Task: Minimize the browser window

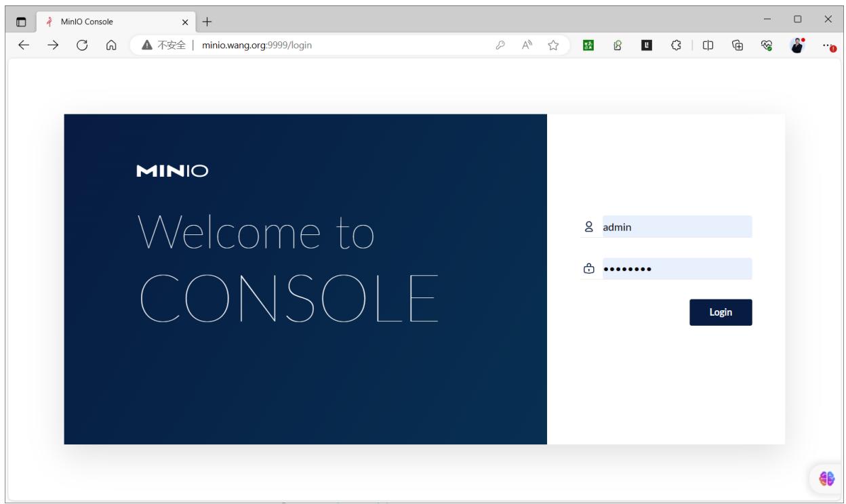Action: (x=768, y=19)
